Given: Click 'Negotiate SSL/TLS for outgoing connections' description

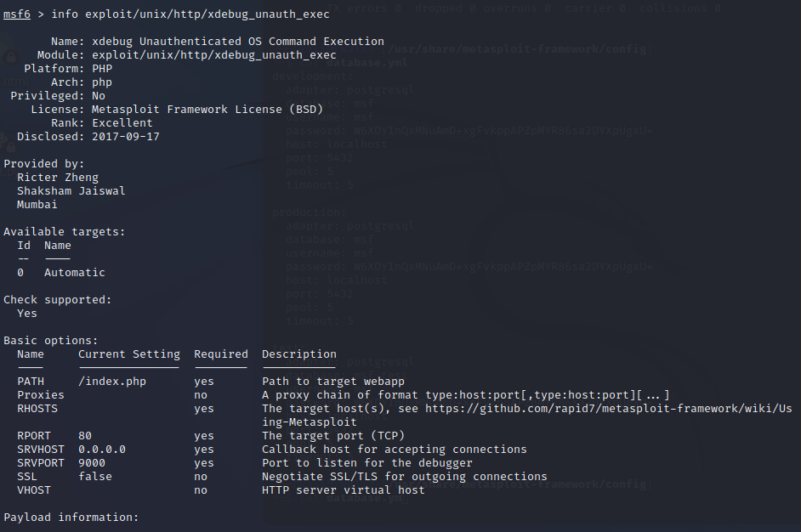Looking at the screenshot, I should coord(405,477).
